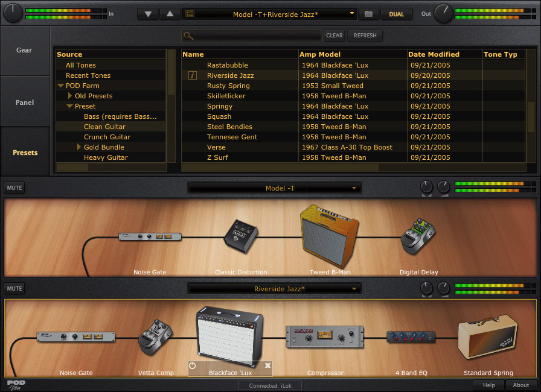Click the Connected: iLok status button
The image size is (541, 392).
(x=270, y=385)
